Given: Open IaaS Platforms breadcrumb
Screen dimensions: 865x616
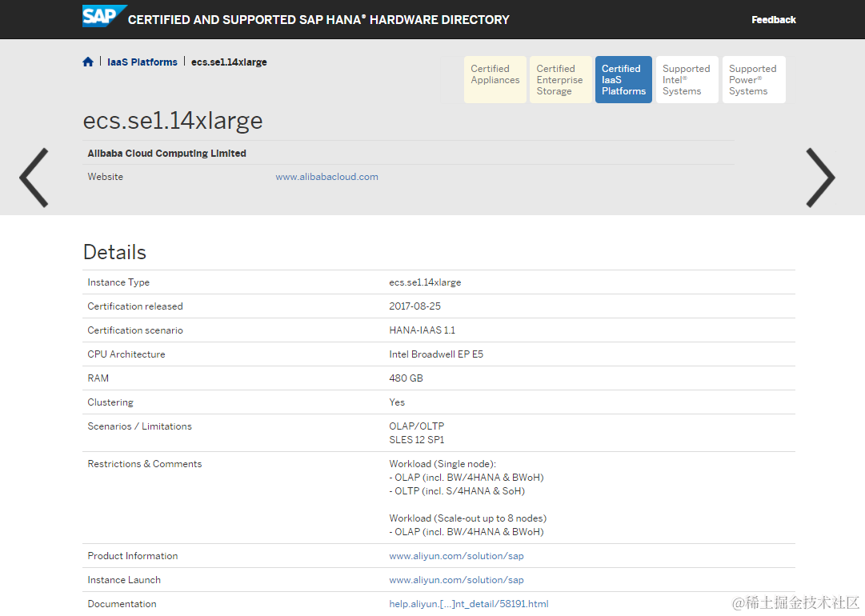Looking at the screenshot, I should pos(142,62).
